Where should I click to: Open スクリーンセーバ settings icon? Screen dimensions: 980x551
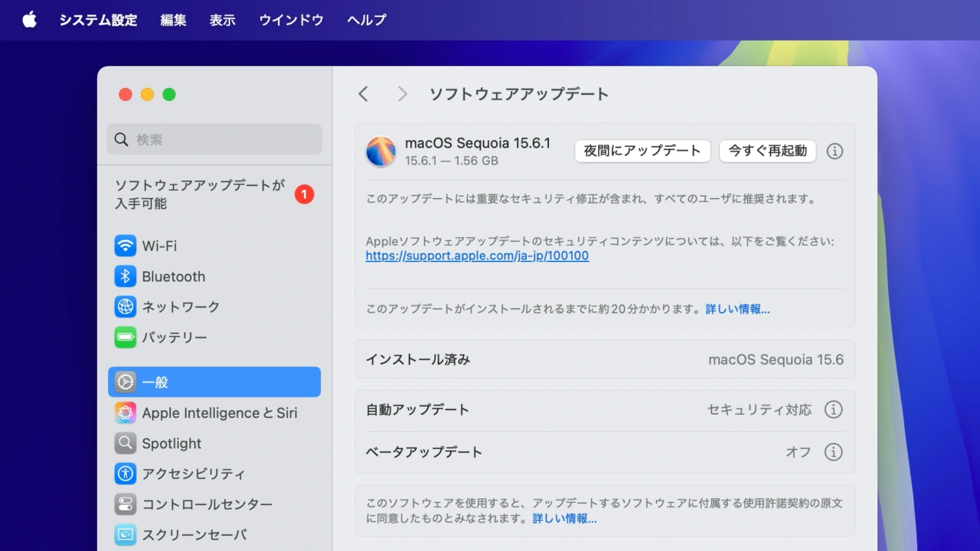tap(125, 535)
